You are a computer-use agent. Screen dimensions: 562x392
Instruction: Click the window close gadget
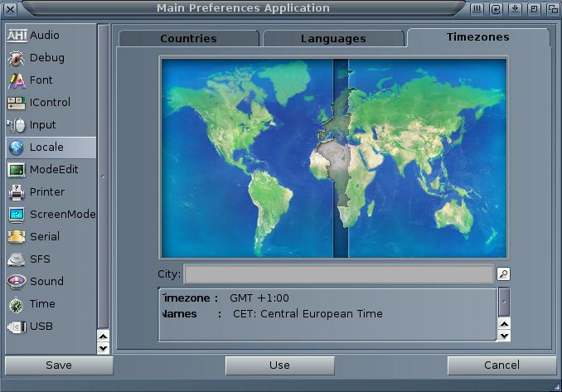coord(11,9)
